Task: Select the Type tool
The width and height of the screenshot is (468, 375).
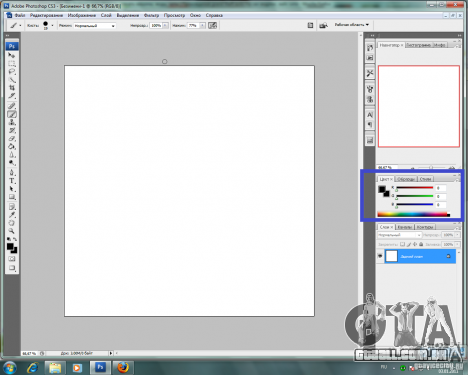Action: point(12,181)
